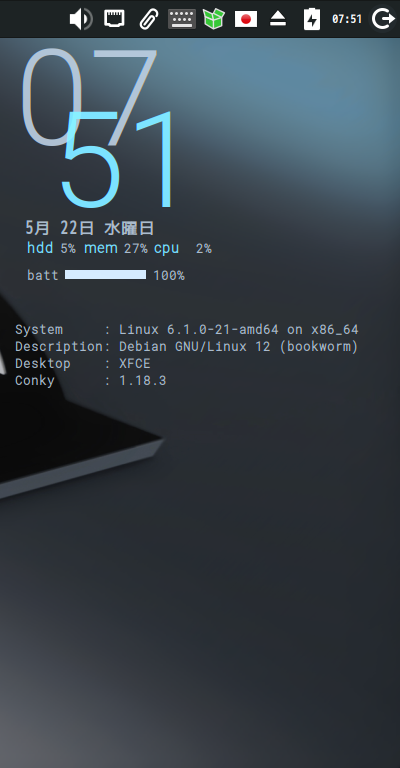Click the Description Debian GNU/Linux 12 line
This screenshot has width=400, height=768.
click(x=187, y=347)
